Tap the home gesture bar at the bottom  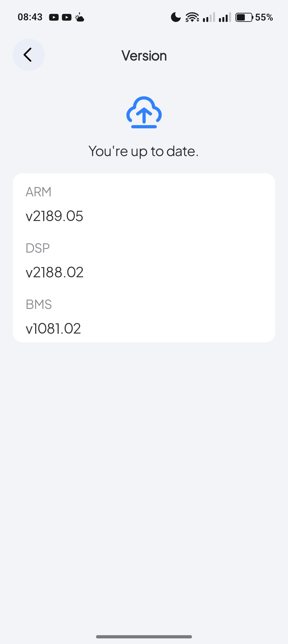point(144,637)
